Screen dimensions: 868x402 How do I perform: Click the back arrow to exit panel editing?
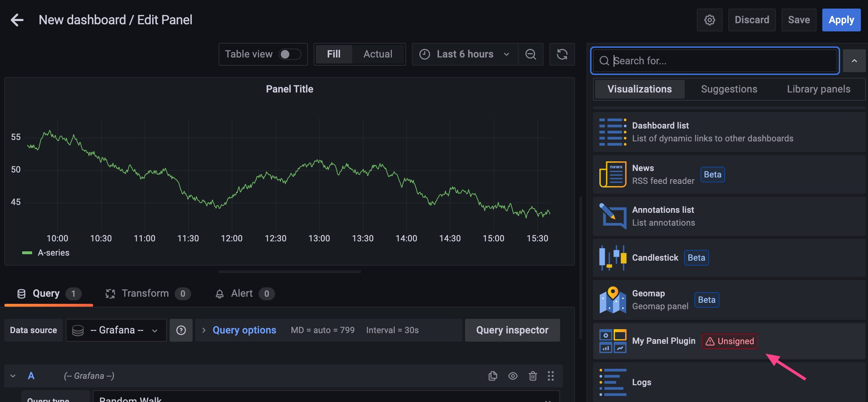pyautogui.click(x=17, y=20)
